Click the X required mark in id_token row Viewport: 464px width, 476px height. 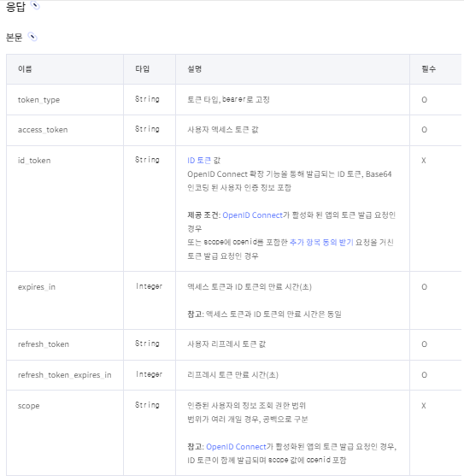424,161
